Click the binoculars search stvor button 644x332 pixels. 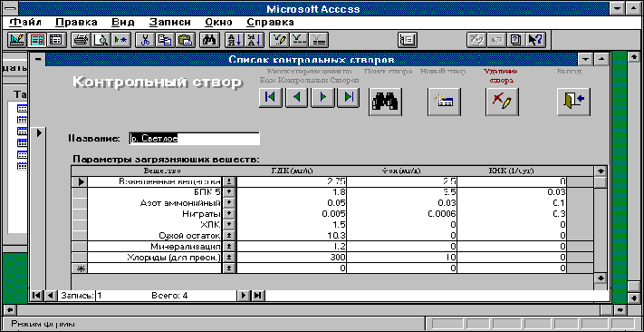[x=385, y=102]
